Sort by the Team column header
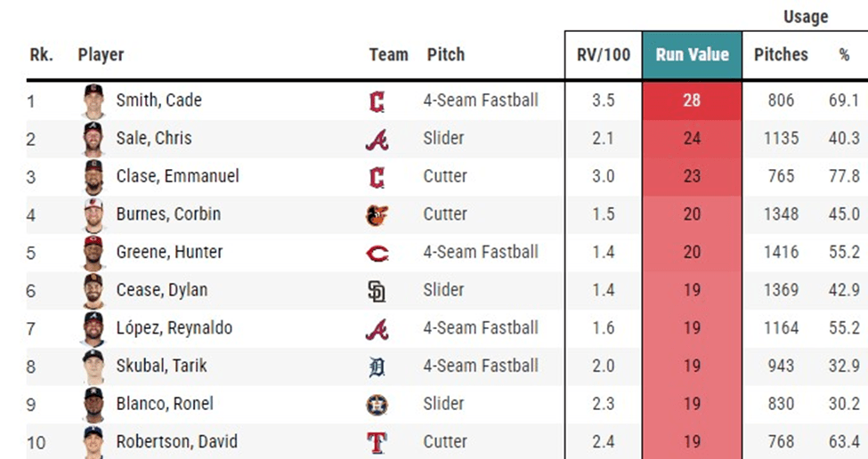The width and height of the screenshot is (868, 459). click(x=388, y=55)
